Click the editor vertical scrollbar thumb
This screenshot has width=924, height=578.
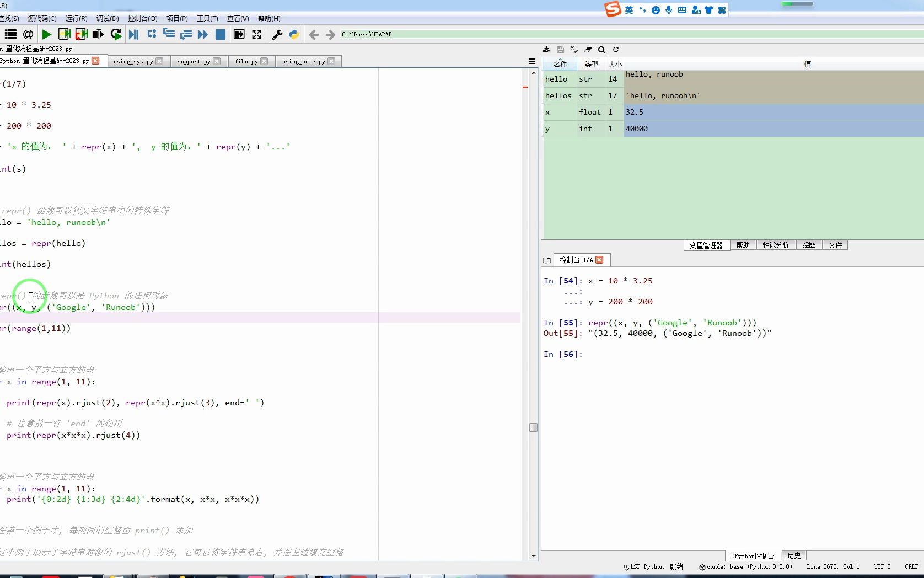tap(533, 427)
